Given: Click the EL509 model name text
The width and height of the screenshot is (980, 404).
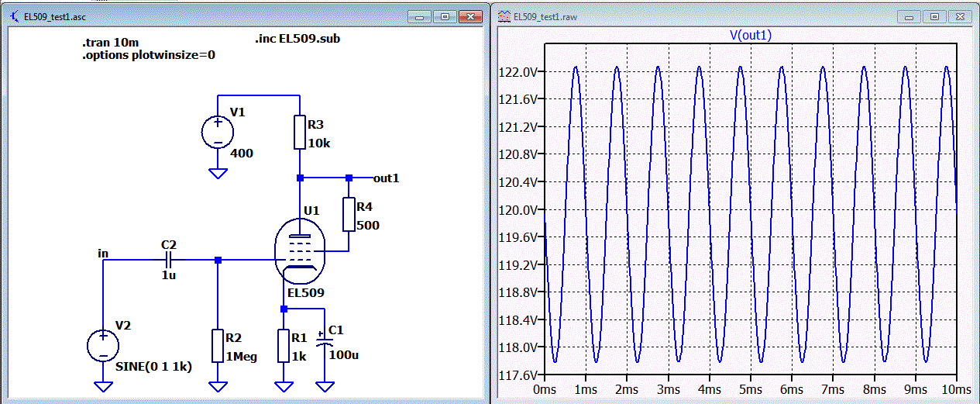Looking at the screenshot, I should point(308,293).
